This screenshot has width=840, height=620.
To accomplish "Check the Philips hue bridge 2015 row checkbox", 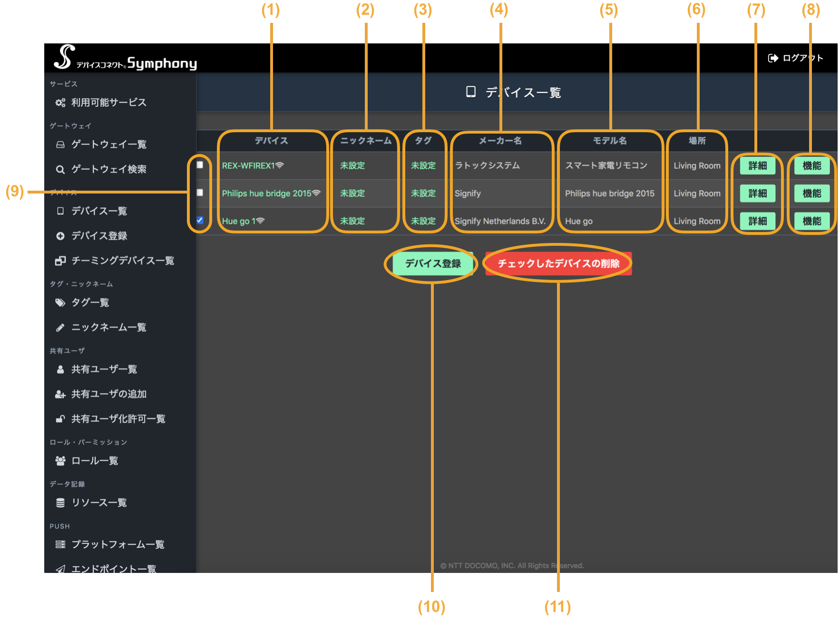I will [200, 192].
